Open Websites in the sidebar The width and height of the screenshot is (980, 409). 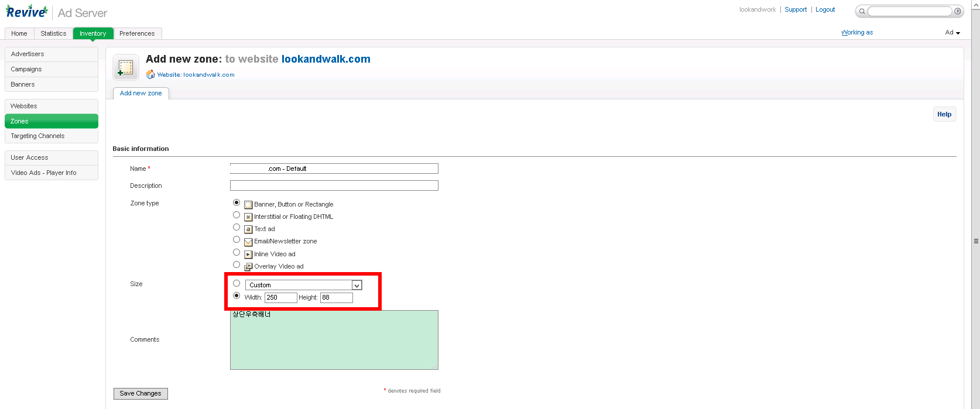coord(52,106)
